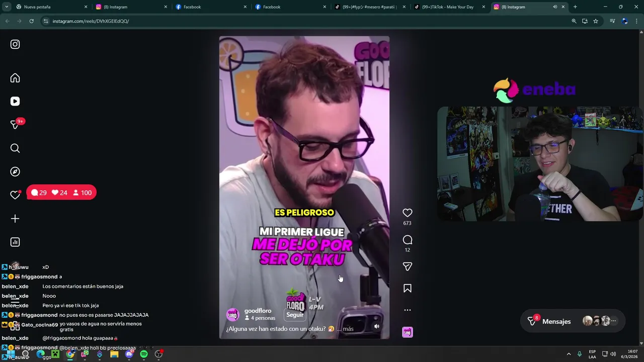The image size is (644, 362).
Task: Open reel more options three dots
Action: [x=408, y=310]
